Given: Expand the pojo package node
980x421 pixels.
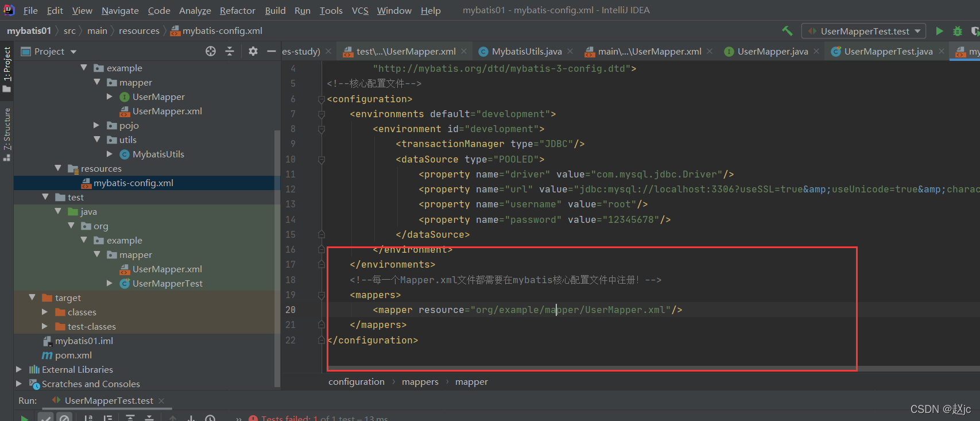Looking at the screenshot, I should click(x=96, y=125).
